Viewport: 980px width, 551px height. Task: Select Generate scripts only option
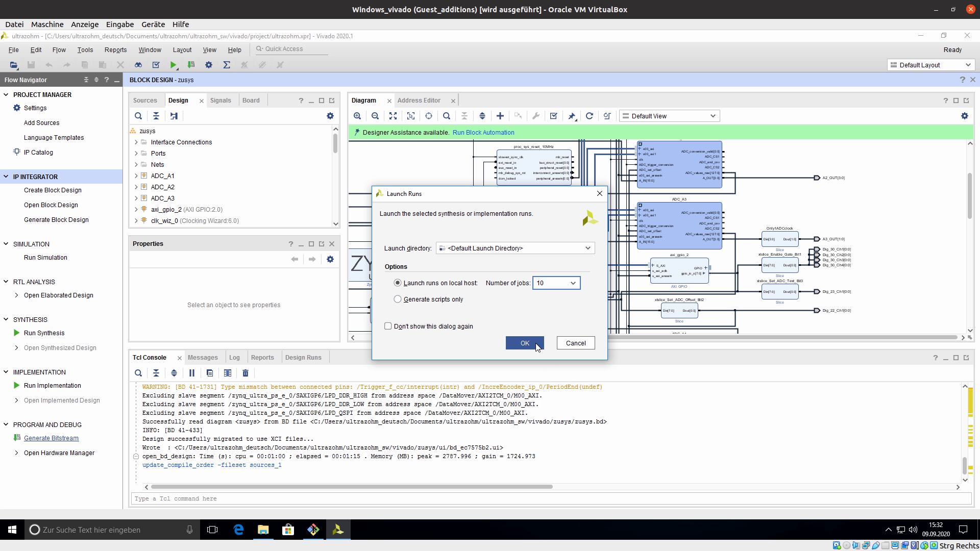point(398,299)
